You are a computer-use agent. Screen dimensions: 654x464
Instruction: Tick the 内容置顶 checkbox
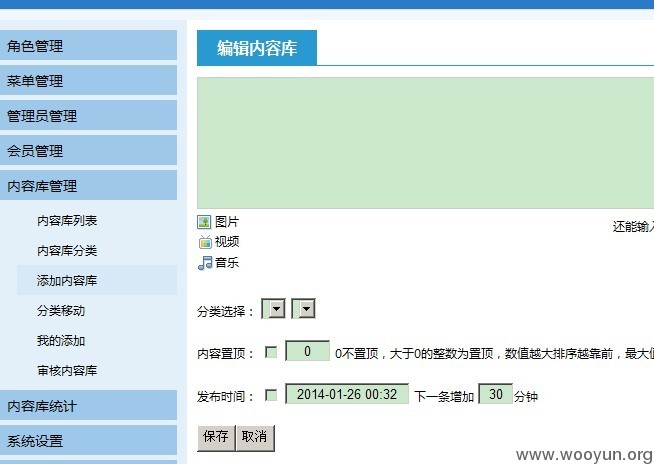coord(271,353)
